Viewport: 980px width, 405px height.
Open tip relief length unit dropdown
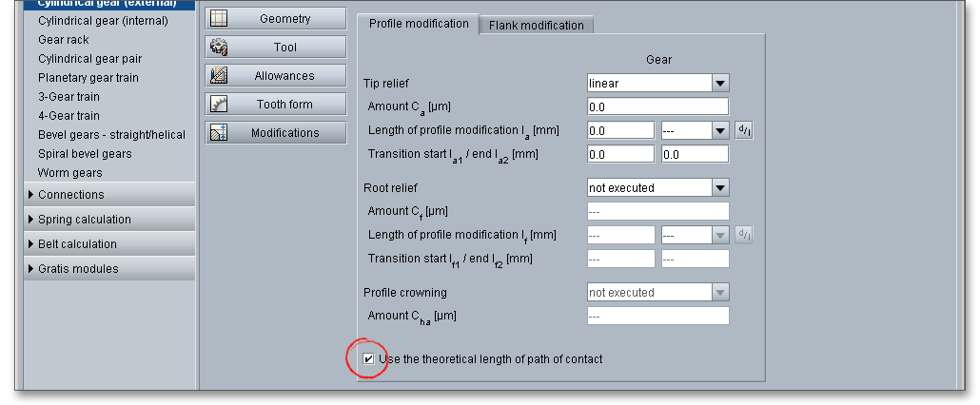(720, 130)
